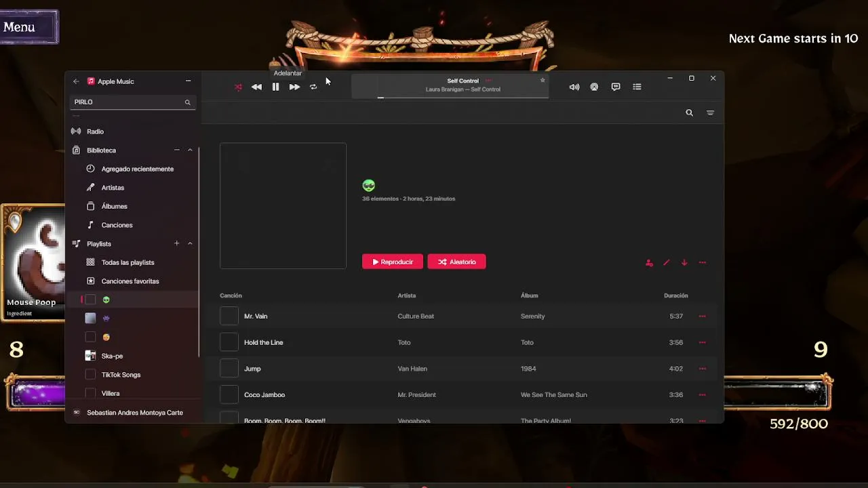Create a new playlist with plus icon

coord(176,244)
